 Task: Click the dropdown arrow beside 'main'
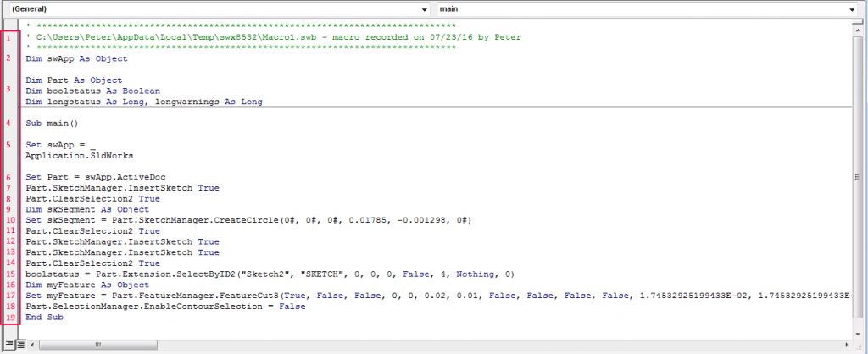point(851,8)
